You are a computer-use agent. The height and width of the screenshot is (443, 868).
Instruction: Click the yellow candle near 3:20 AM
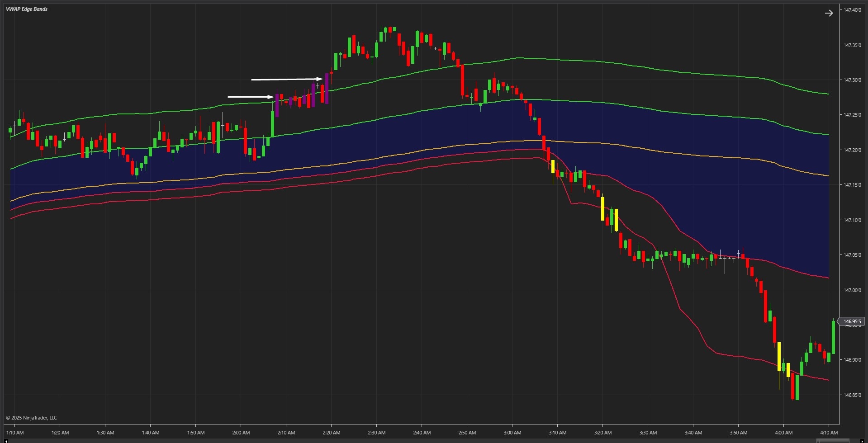click(603, 209)
